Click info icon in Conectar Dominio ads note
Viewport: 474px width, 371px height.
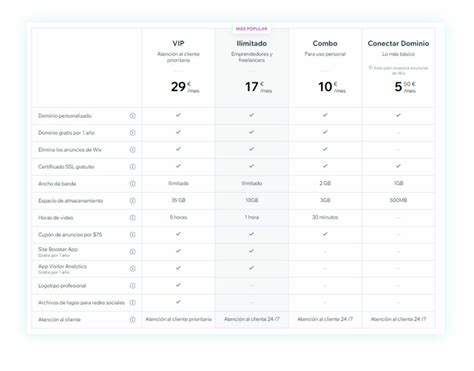click(x=370, y=68)
